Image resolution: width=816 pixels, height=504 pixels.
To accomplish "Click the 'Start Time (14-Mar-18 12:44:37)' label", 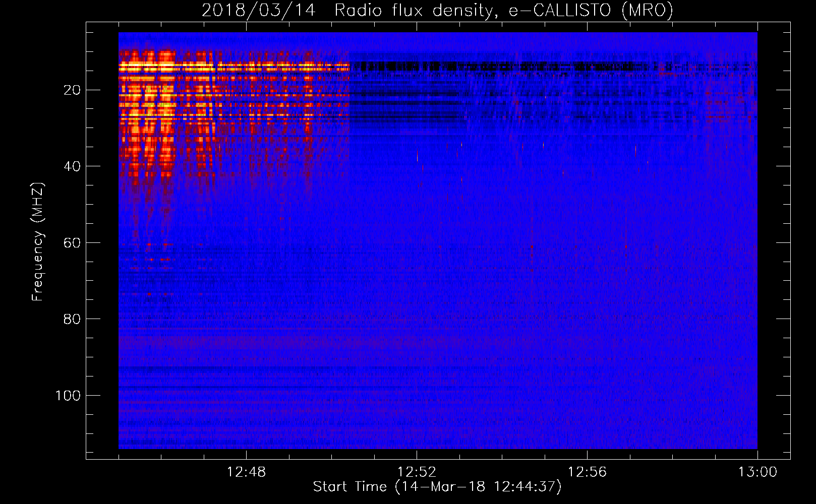I will pos(437,487).
